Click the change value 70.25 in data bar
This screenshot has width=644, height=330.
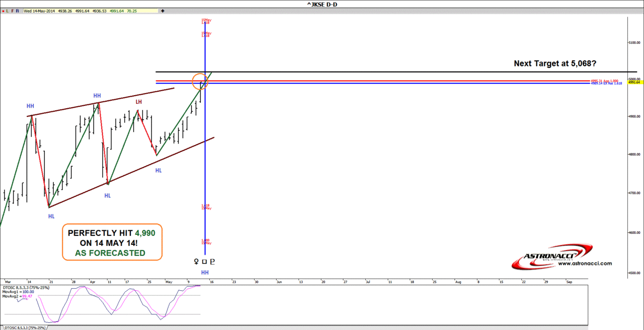tap(131, 10)
